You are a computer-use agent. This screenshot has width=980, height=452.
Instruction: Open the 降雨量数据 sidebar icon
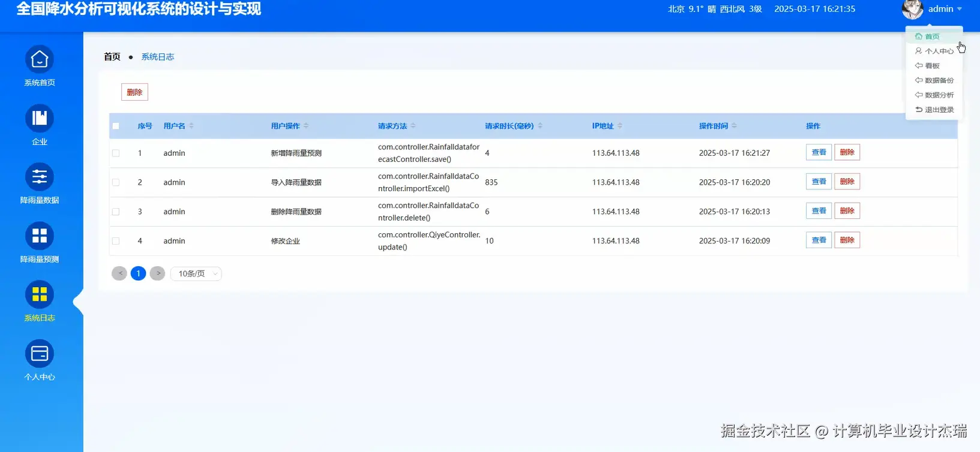click(x=40, y=177)
